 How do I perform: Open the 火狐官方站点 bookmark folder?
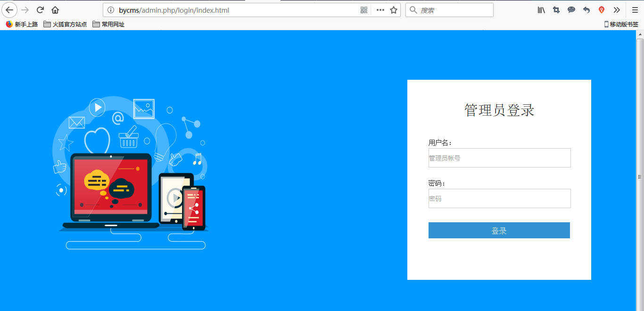[x=65, y=24]
